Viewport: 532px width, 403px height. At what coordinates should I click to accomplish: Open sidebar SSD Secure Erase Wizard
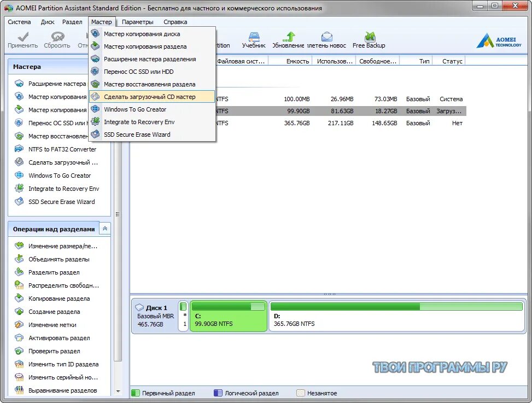coord(62,202)
